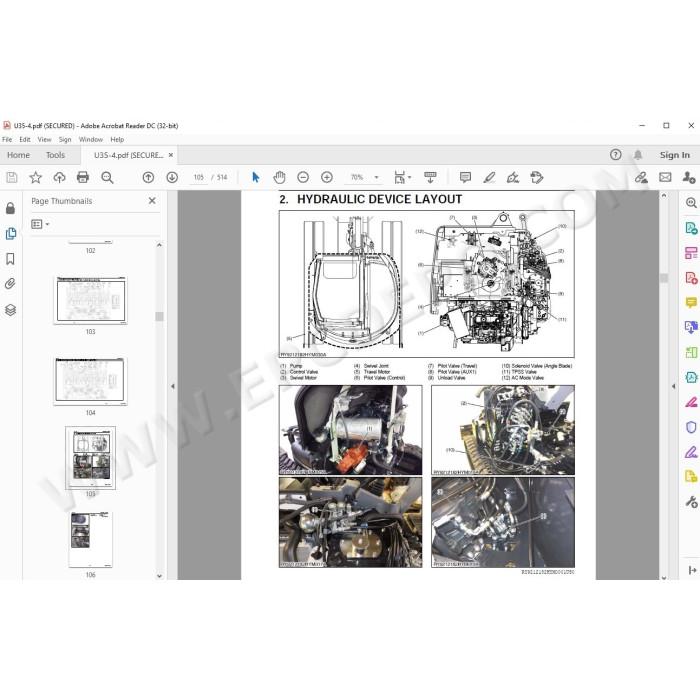The width and height of the screenshot is (700, 700).
Task: Go to previous page with the up arrow
Action: [148, 178]
